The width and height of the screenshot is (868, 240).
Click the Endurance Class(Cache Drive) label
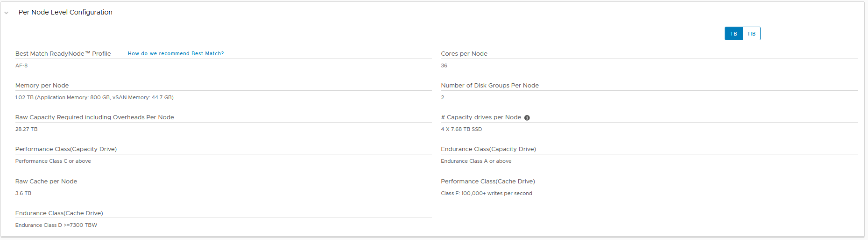point(59,213)
